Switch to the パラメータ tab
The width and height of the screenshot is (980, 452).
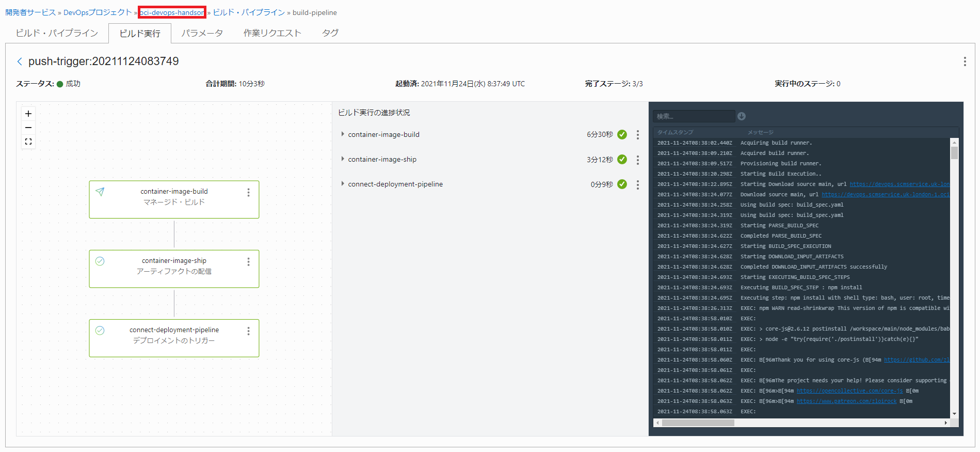click(x=202, y=33)
